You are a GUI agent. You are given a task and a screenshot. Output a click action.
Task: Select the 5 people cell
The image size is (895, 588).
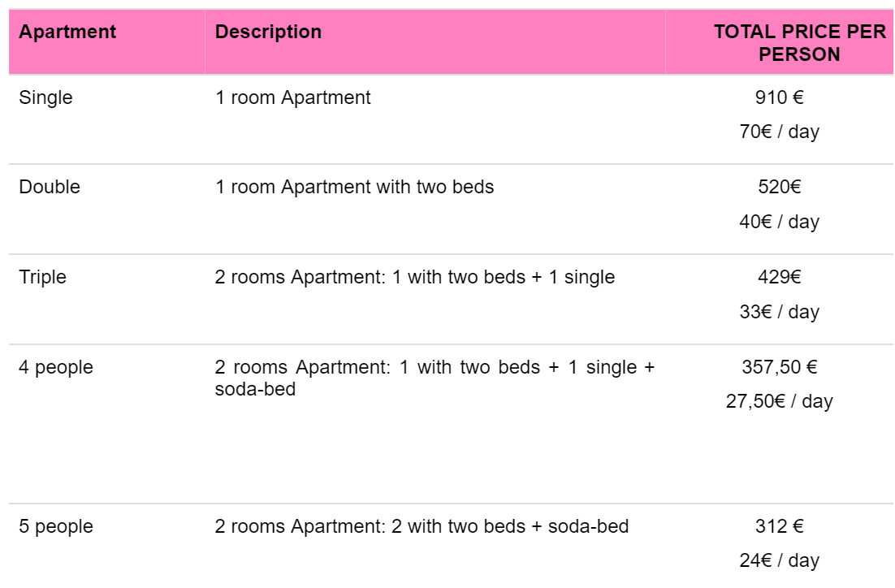pyautogui.click(x=56, y=526)
